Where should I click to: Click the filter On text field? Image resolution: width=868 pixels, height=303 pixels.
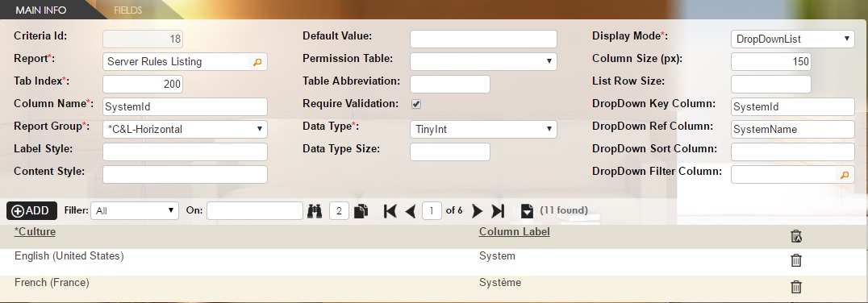click(x=255, y=210)
